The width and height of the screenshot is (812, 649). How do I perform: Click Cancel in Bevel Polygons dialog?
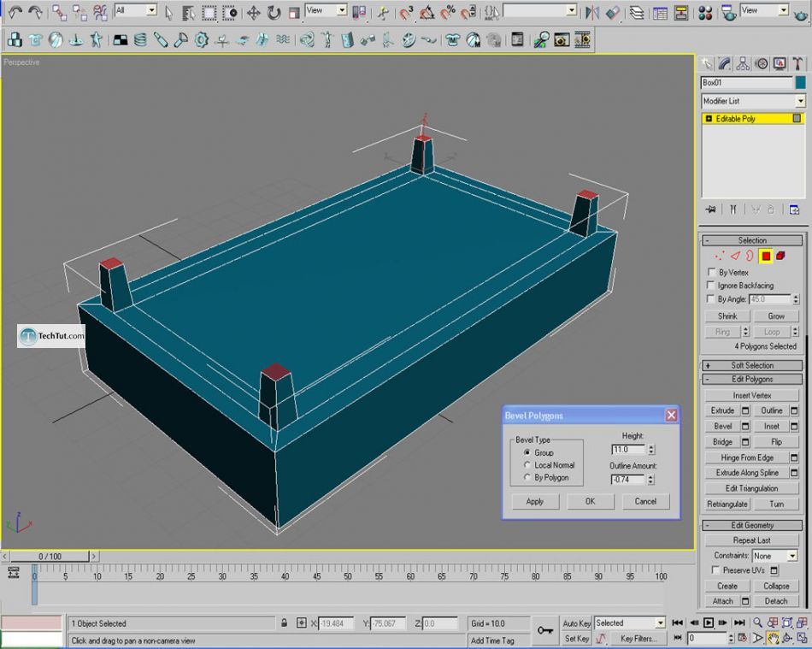pos(645,501)
